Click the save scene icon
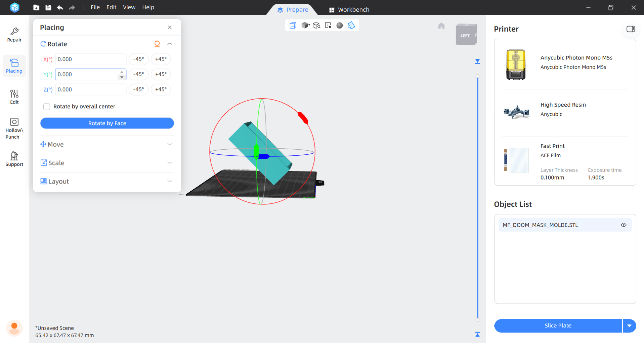Screen dimensions: 644x343 pos(48,7)
